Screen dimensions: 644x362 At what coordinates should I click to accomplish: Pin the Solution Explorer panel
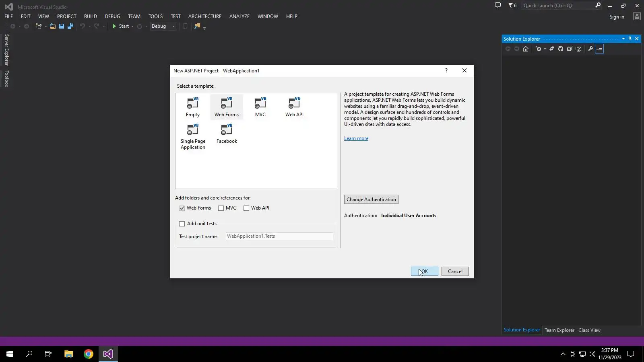630,39
